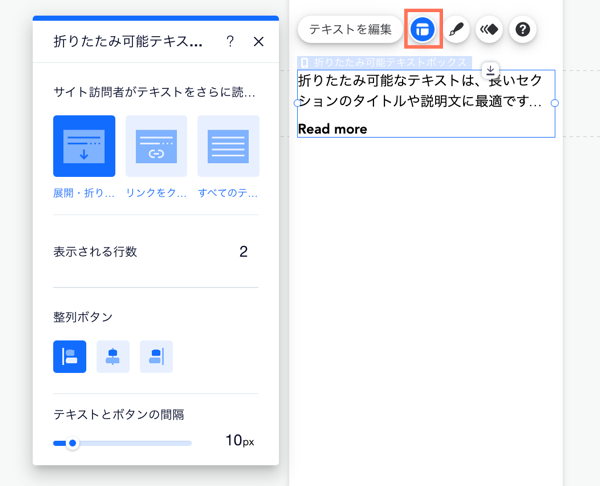Select the すべてのテ full text option
This screenshot has width=600, height=486.
pos(228,146)
